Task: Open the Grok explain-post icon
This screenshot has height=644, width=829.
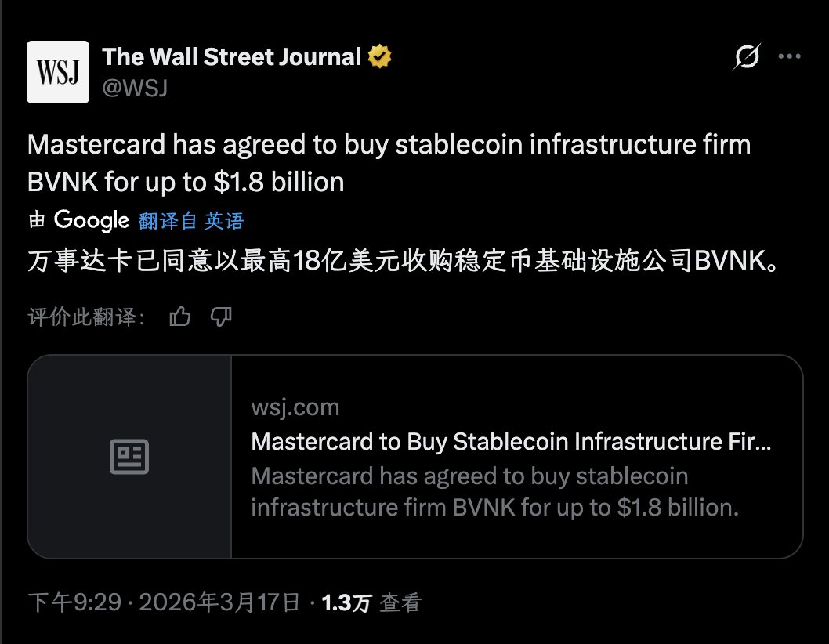Action: (748, 57)
